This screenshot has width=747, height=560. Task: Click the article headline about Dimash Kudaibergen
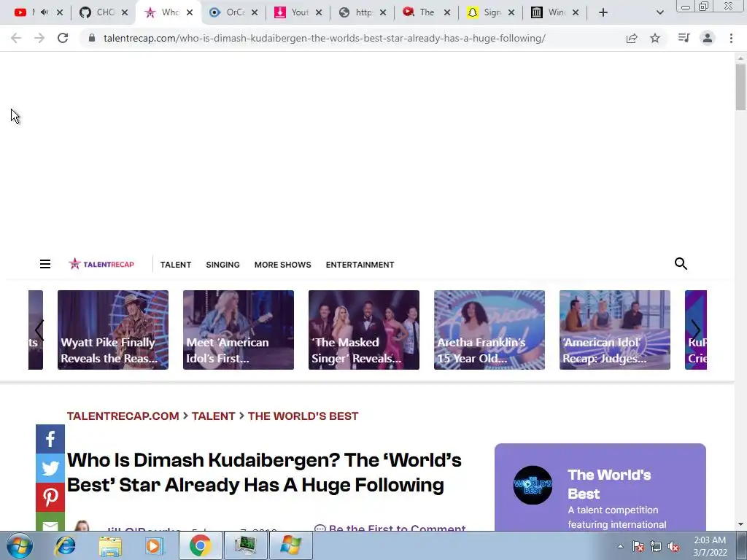264,472
